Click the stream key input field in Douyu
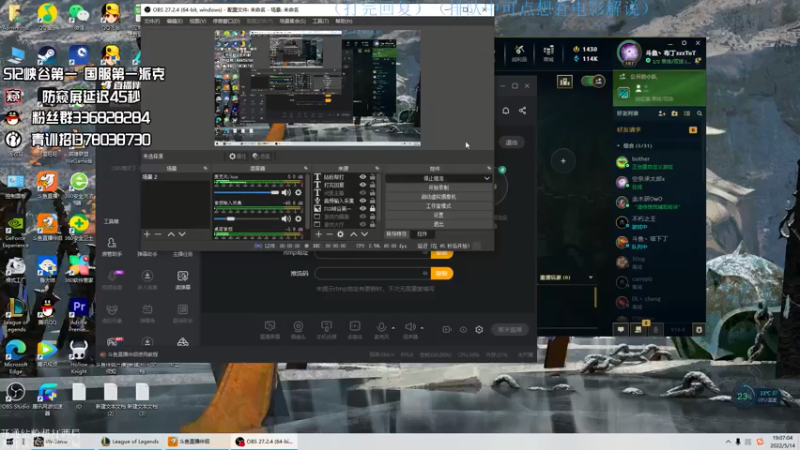 371,273
